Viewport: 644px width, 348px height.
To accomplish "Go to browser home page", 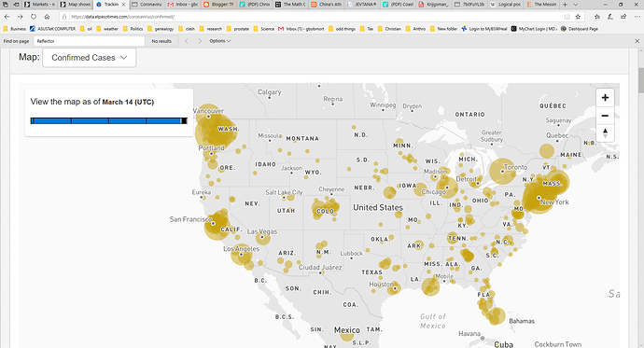I will pyautogui.click(x=47, y=17).
